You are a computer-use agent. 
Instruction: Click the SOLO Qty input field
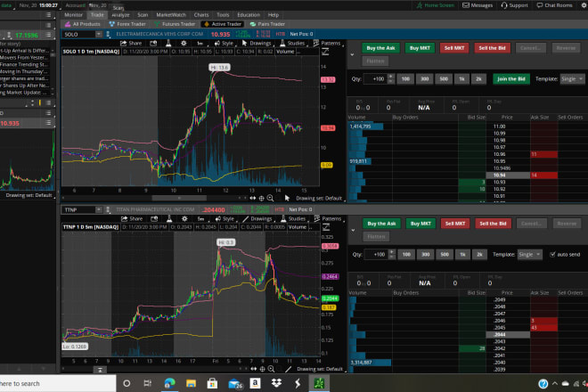375,78
